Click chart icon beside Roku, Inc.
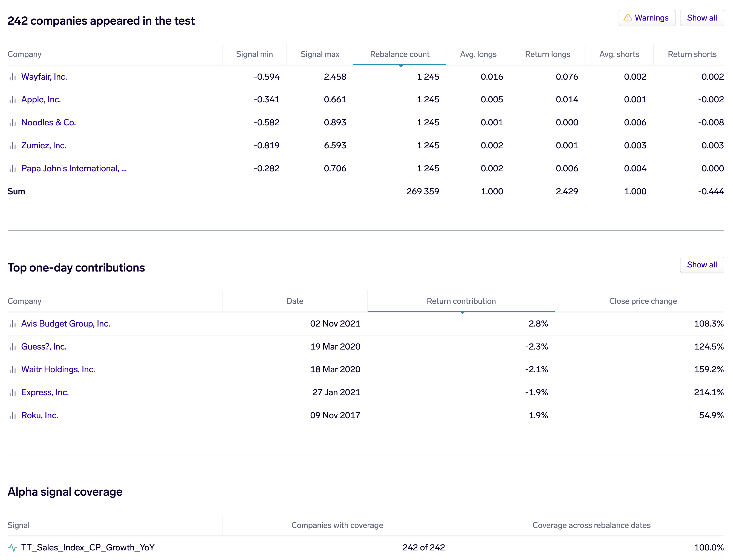 click(x=13, y=416)
